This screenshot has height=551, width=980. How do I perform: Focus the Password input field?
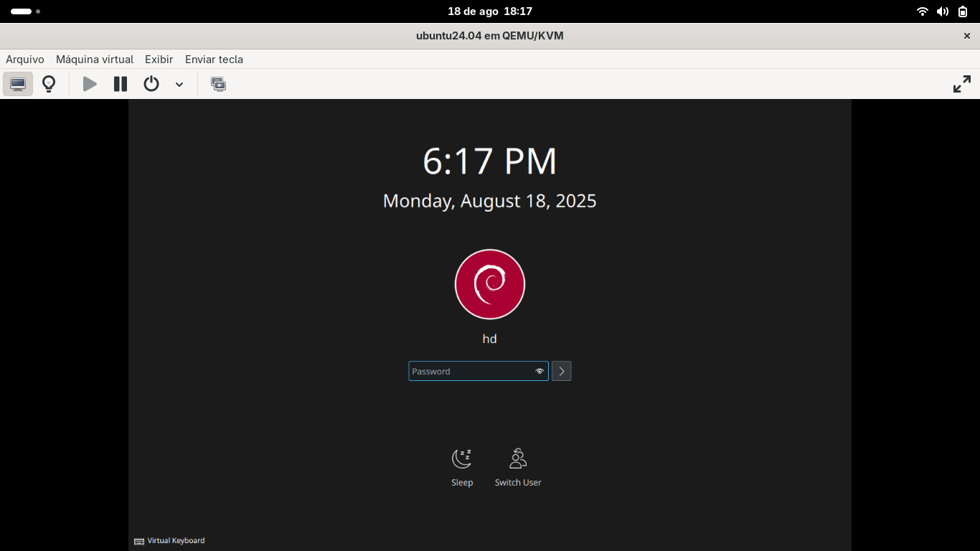pyautogui.click(x=470, y=371)
